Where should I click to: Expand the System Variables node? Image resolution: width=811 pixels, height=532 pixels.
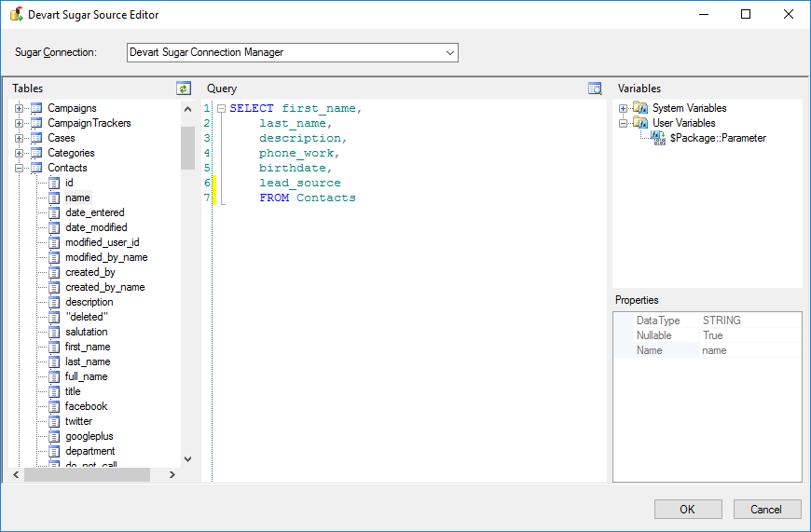point(623,108)
